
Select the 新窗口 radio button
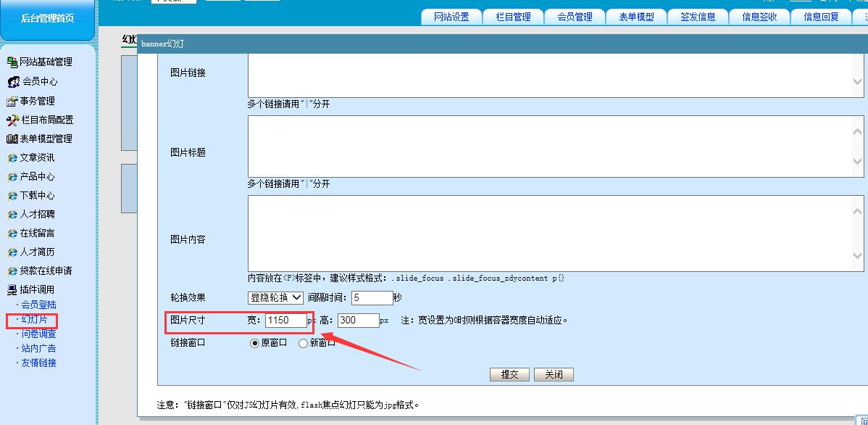coord(303,343)
